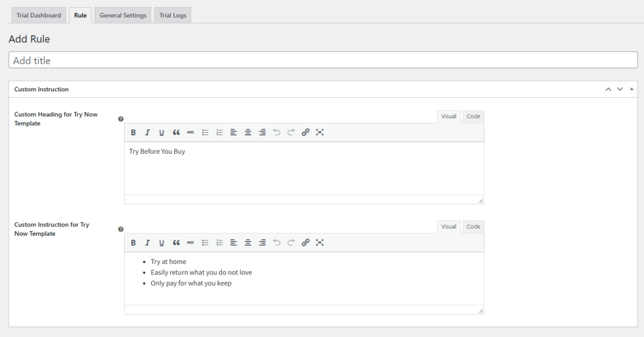Apply strikethrough in Custom Instruction editor
644x337 pixels.
pos(191,242)
